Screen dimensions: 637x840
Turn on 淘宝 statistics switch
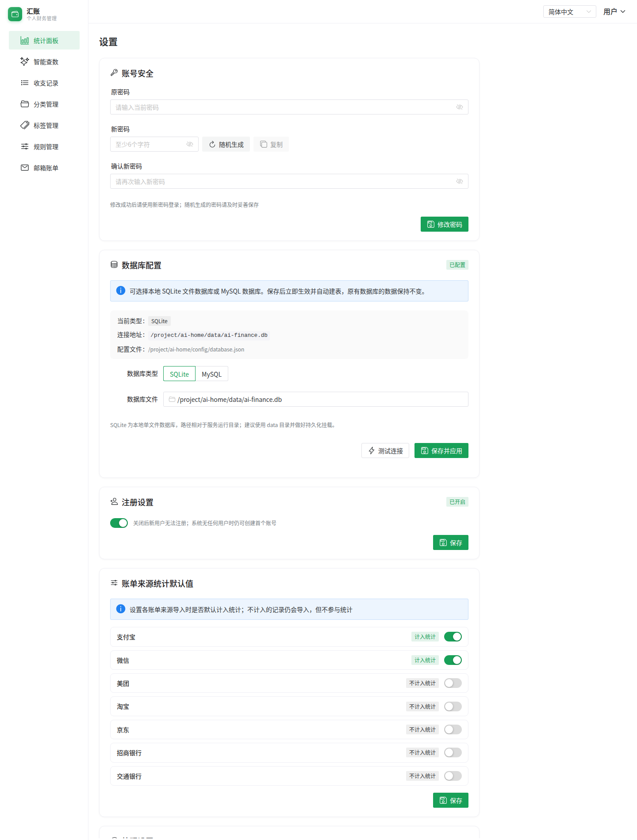coord(453,706)
